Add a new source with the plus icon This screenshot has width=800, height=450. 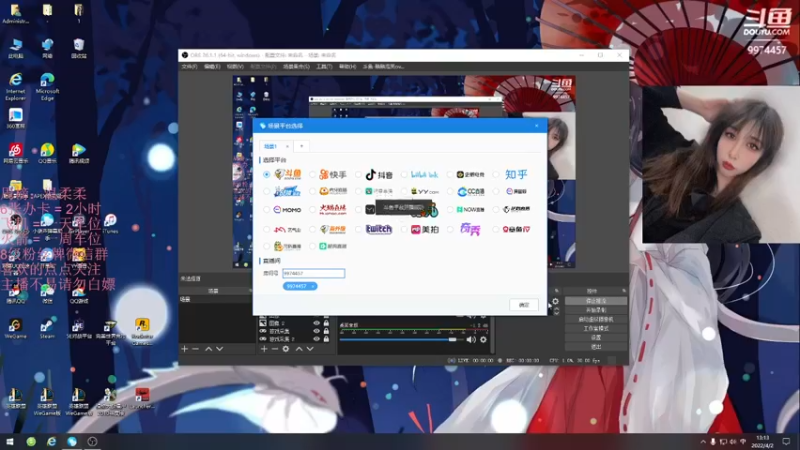(x=264, y=349)
